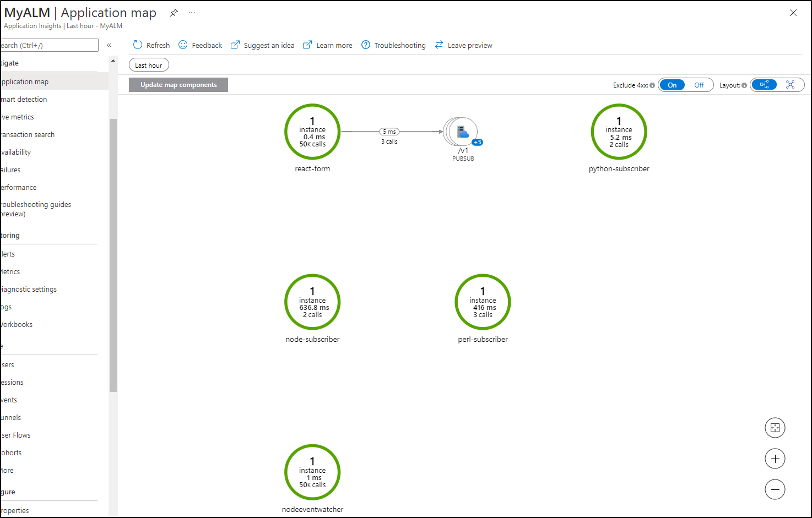The width and height of the screenshot is (812, 518).
Task: Click the sidebar scroll up arrow
Action: tap(113, 61)
